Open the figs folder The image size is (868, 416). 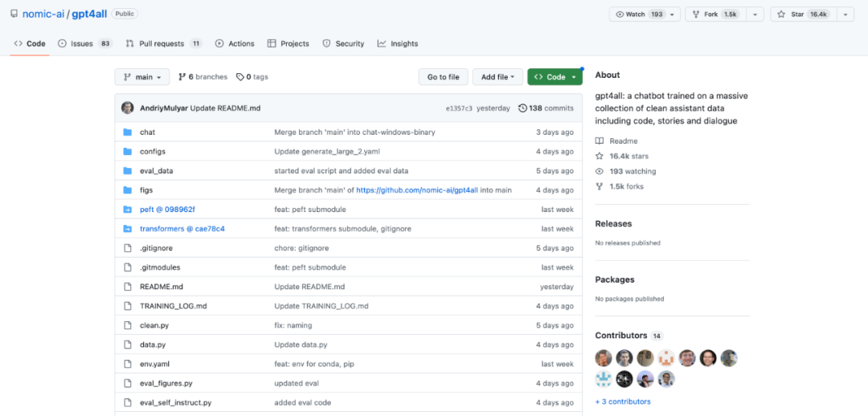pyautogui.click(x=146, y=190)
